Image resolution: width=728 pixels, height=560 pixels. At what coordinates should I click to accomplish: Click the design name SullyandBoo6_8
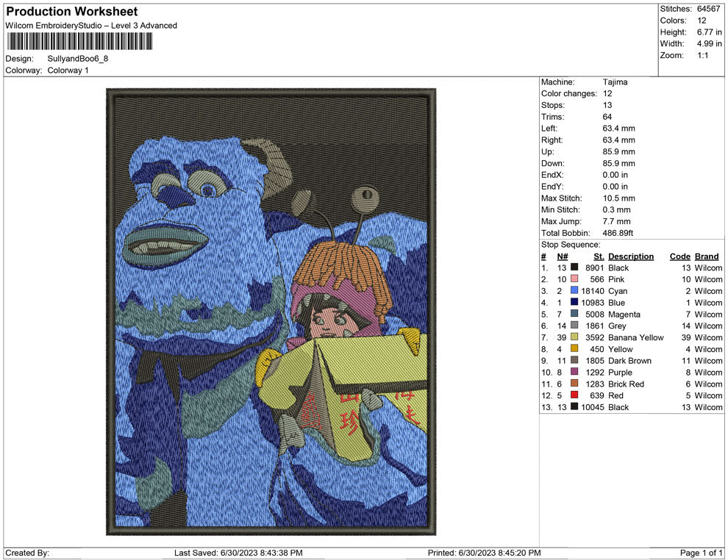click(x=77, y=59)
